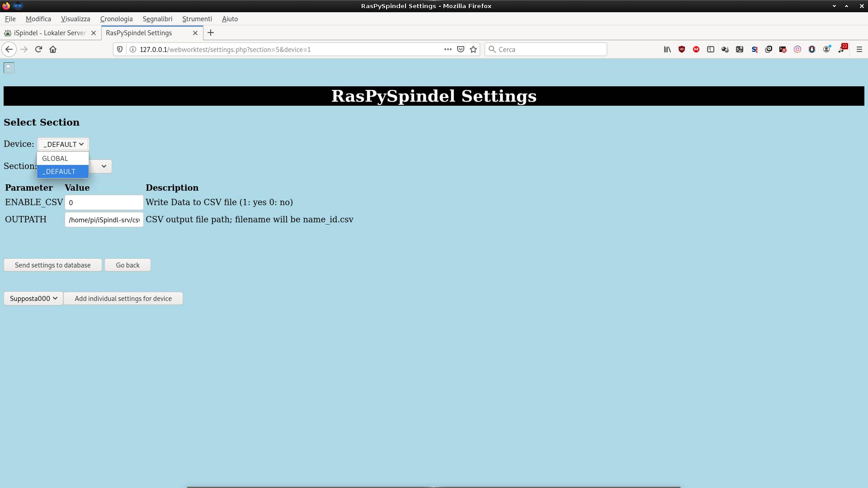Click Send settings to database button
Viewport: 868px width, 488px height.
tap(52, 265)
